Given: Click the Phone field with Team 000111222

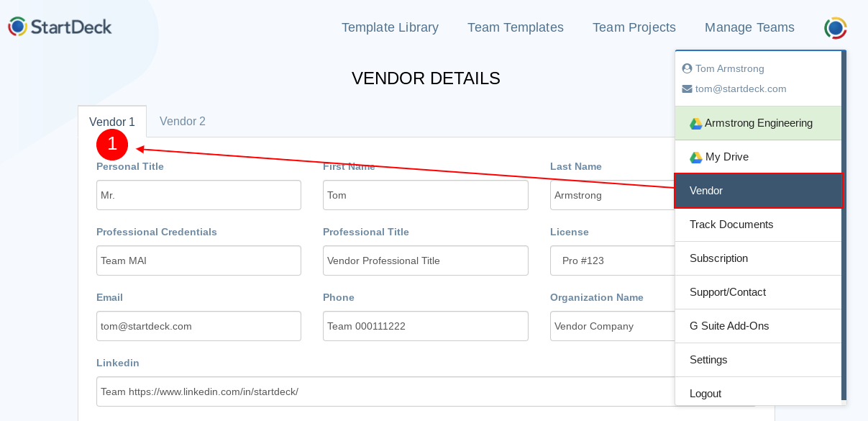Looking at the screenshot, I should pyautogui.click(x=426, y=326).
